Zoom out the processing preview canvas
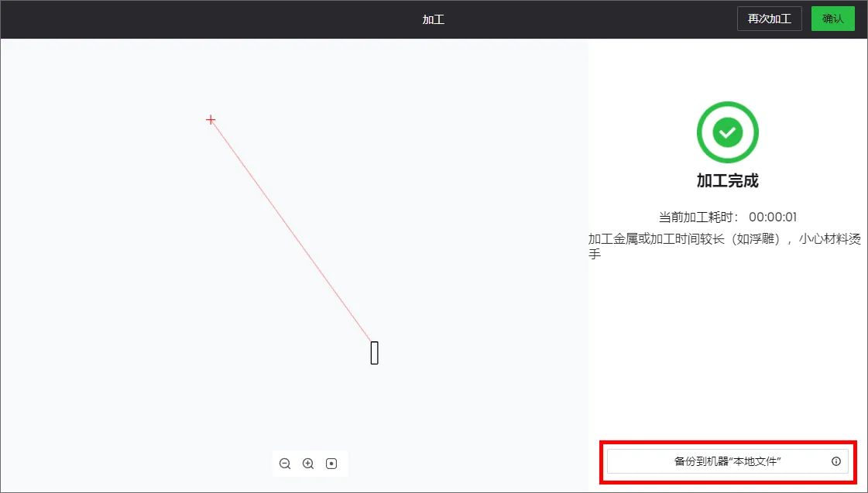This screenshot has width=868, height=493. [285, 464]
